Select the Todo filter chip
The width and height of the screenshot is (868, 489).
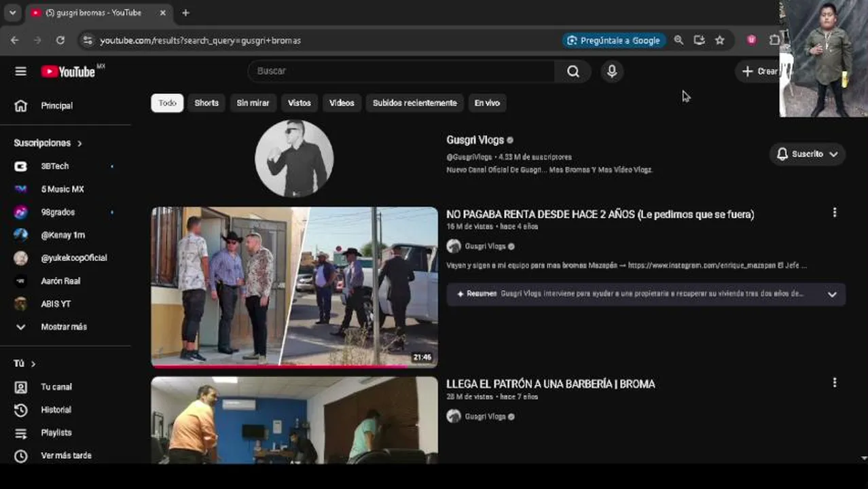pyautogui.click(x=167, y=103)
